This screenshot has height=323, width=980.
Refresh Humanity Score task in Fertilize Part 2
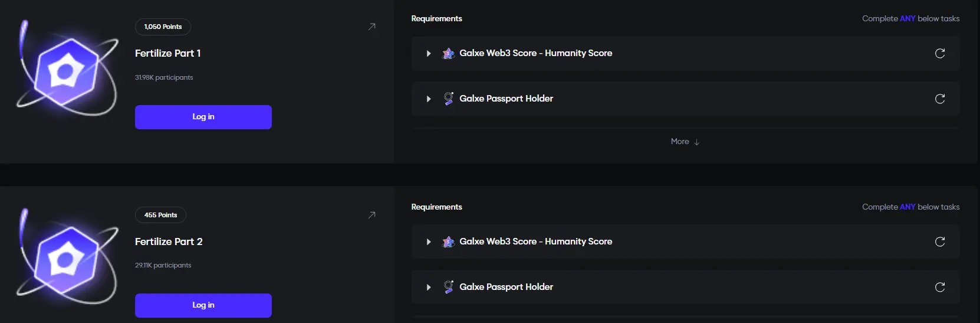(x=940, y=242)
